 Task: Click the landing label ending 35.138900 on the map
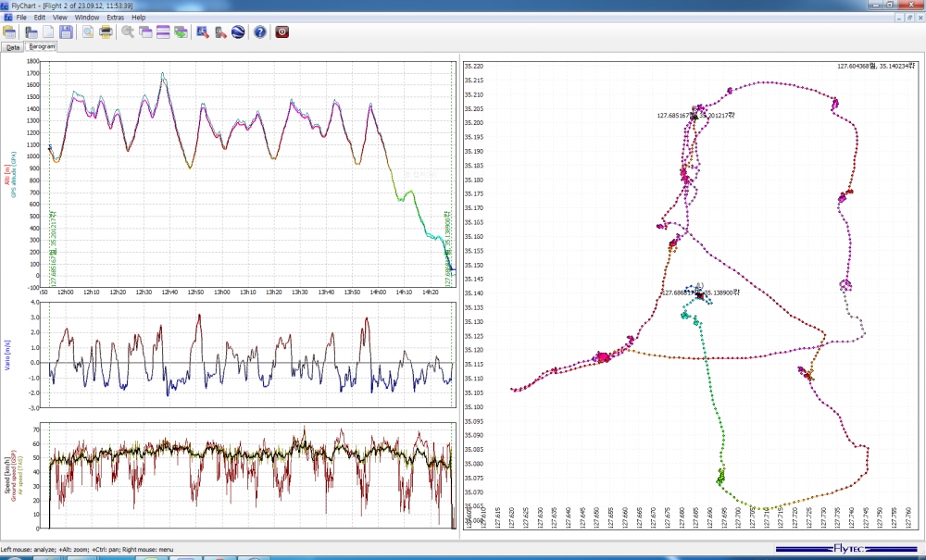(x=701, y=292)
